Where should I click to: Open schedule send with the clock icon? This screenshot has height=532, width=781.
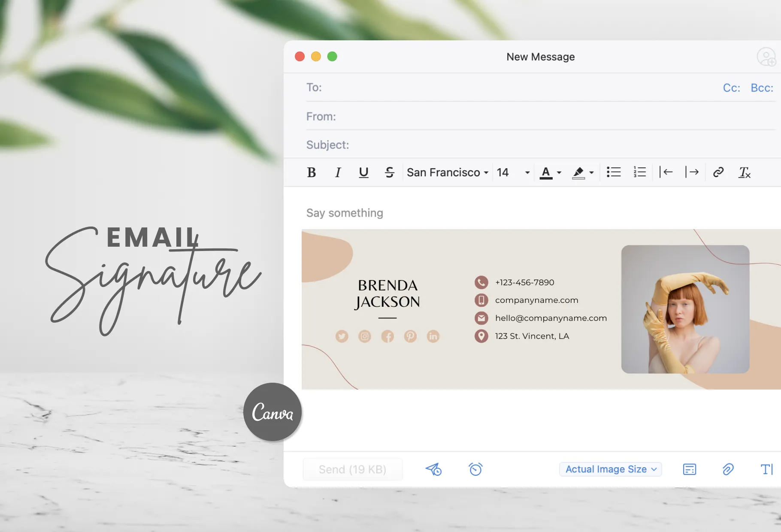tap(475, 469)
